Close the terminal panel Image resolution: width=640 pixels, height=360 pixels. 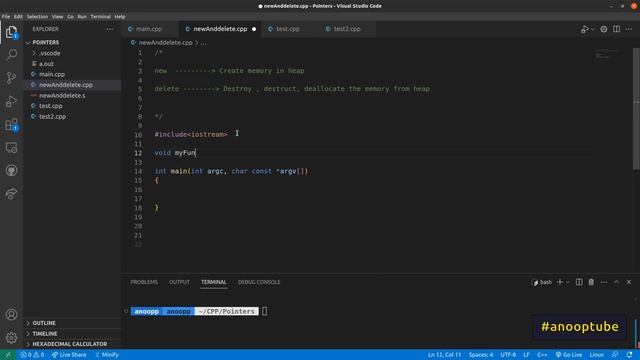click(x=629, y=282)
